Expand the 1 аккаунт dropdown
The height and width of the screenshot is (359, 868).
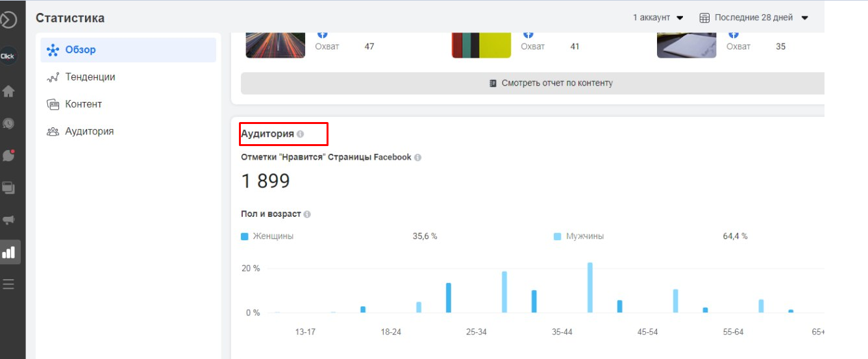pos(658,18)
